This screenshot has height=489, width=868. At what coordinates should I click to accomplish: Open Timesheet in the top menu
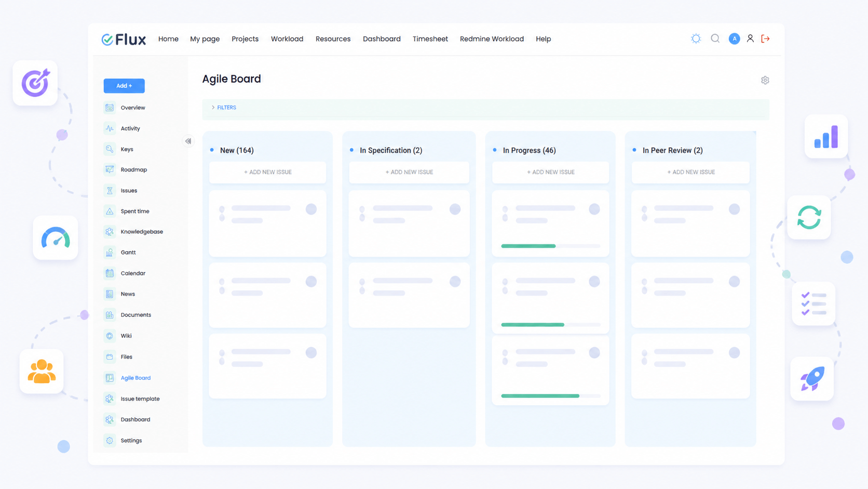pos(430,39)
